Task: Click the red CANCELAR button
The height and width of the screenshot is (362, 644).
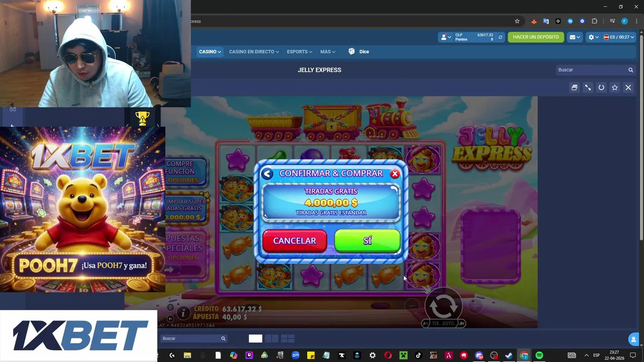Action: coord(294,241)
